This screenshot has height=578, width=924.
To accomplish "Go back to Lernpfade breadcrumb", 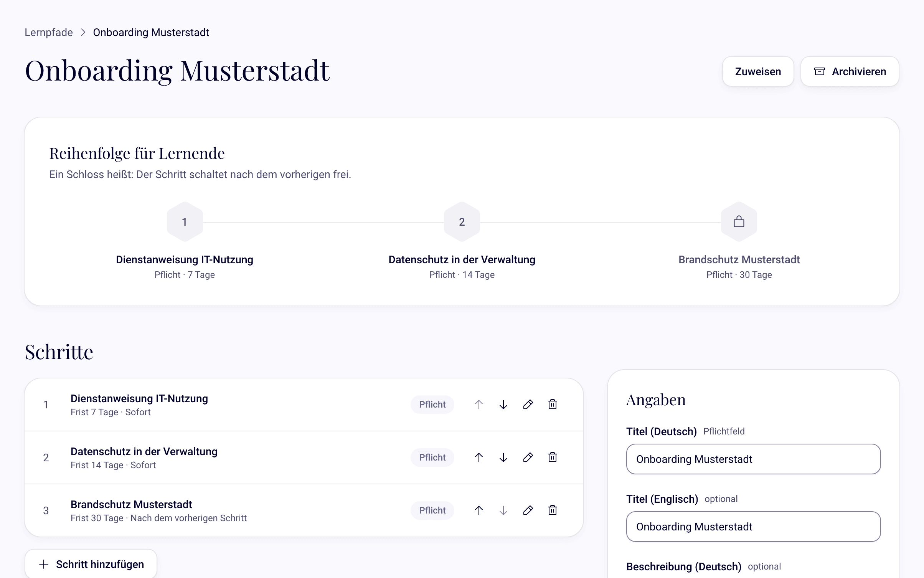I will [49, 32].
